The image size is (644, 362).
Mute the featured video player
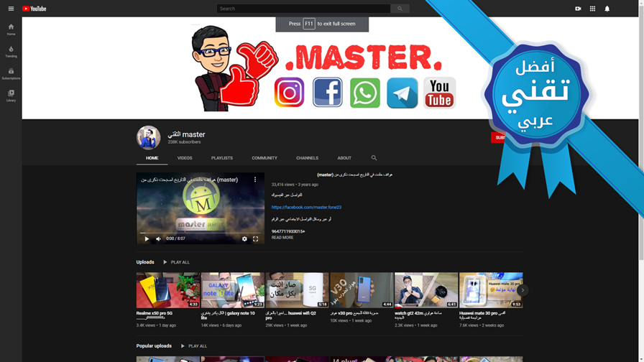tap(158, 238)
